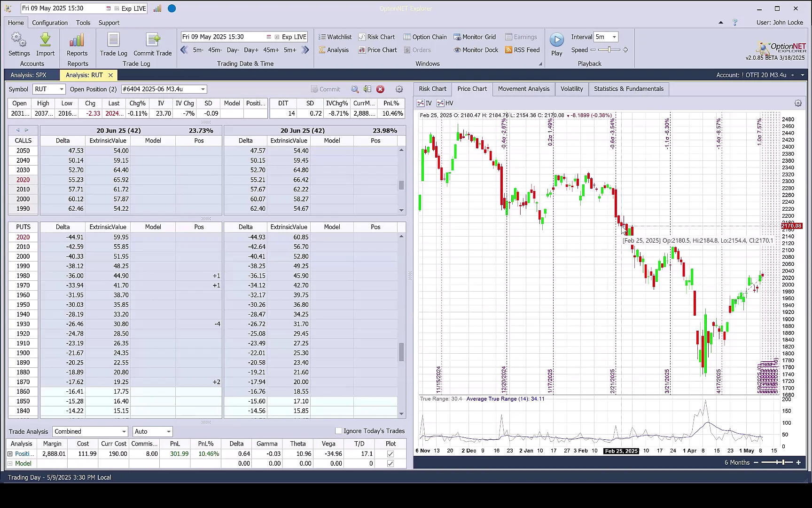This screenshot has height=508, width=812.
Task: Open the Interval 5m dropdown
Action: (x=614, y=37)
